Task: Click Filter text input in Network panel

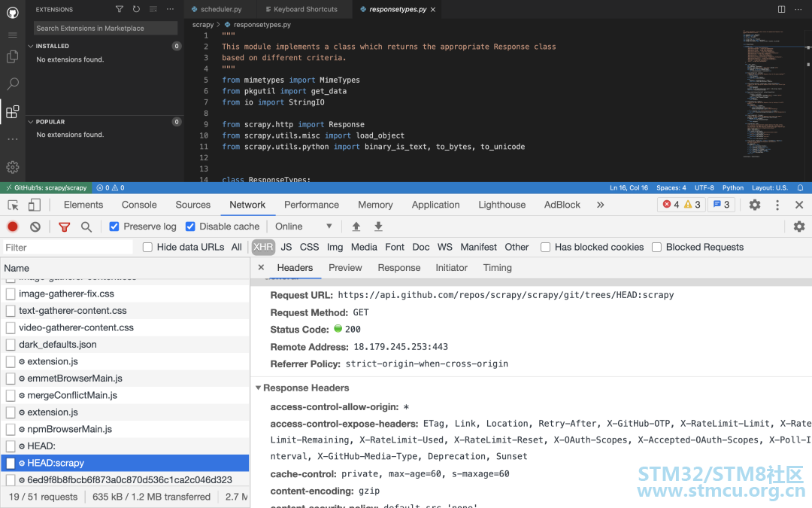Action: (x=68, y=248)
